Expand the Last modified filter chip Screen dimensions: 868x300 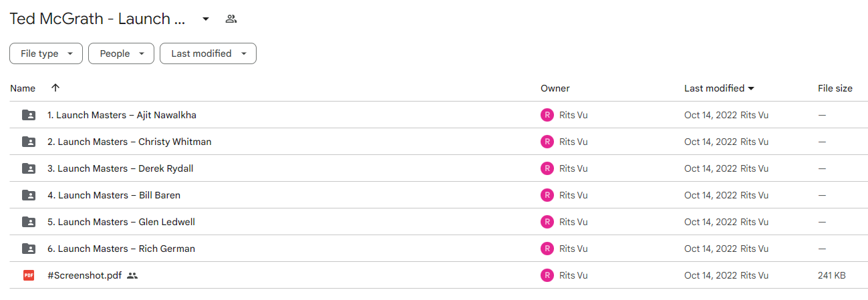(208, 53)
